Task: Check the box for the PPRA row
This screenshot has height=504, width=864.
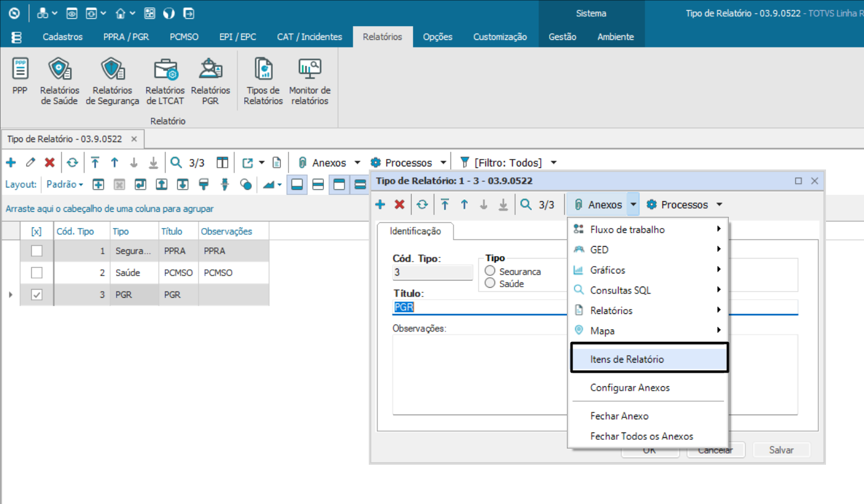Action: 37,251
